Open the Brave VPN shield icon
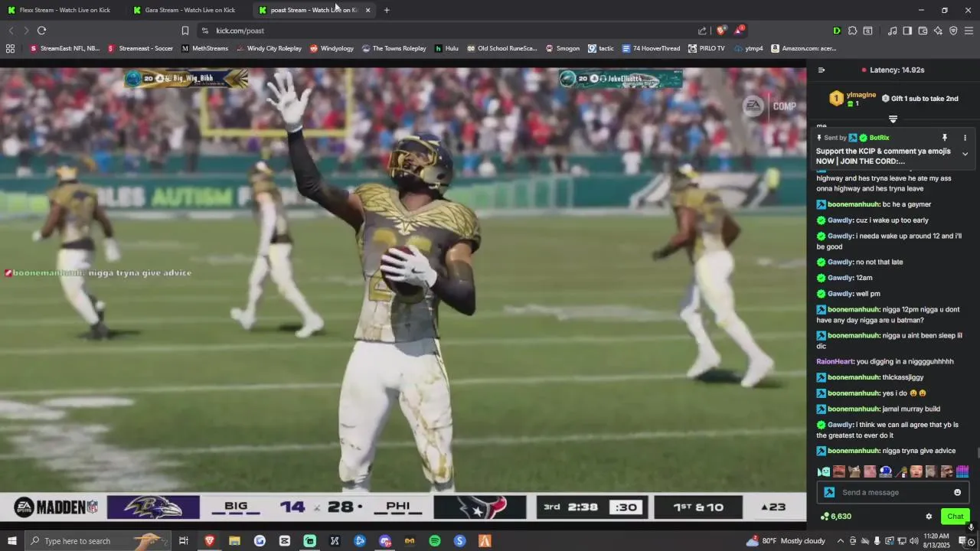Screen dimensions: 980x551 953,31
